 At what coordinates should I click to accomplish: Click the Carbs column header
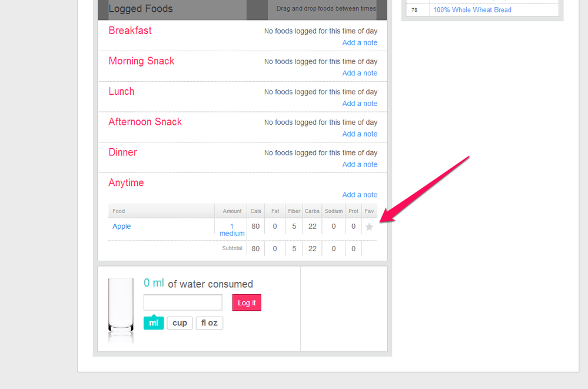click(x=312, y=211)
